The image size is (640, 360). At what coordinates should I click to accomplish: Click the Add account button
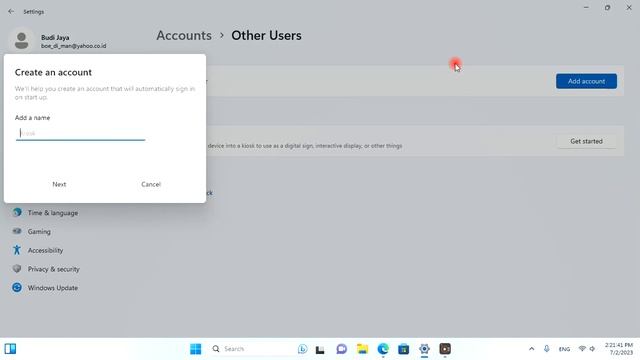(x=586, y=81)
